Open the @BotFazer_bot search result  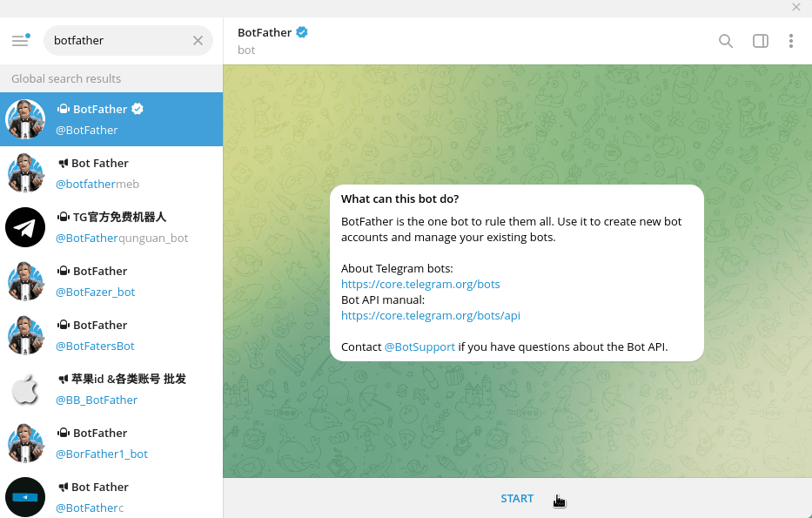(111, 280)
